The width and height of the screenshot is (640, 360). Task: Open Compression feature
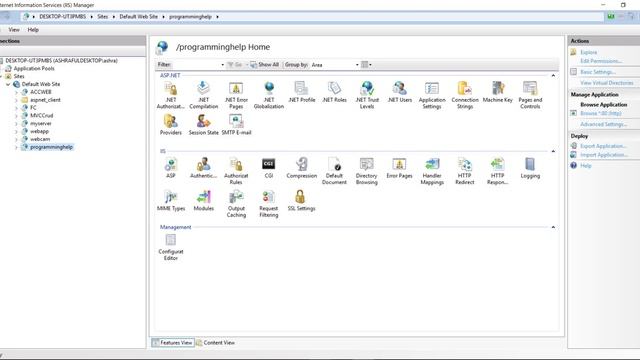point(301,168)
